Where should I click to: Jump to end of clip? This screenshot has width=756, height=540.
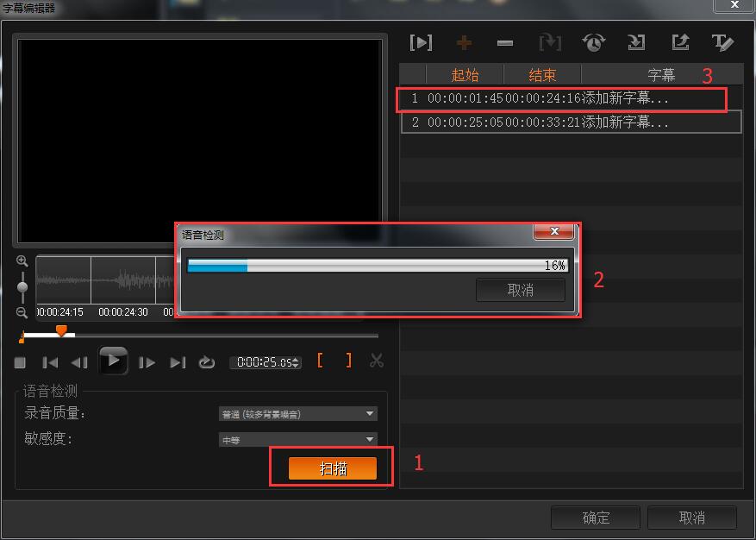178,362
